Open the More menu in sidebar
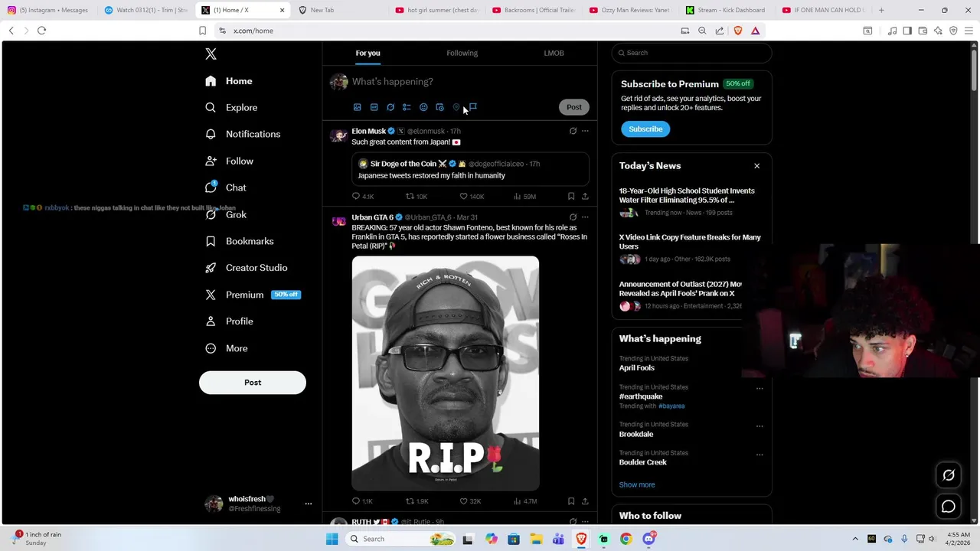The image size is (980, 551). tap(227, 348)
